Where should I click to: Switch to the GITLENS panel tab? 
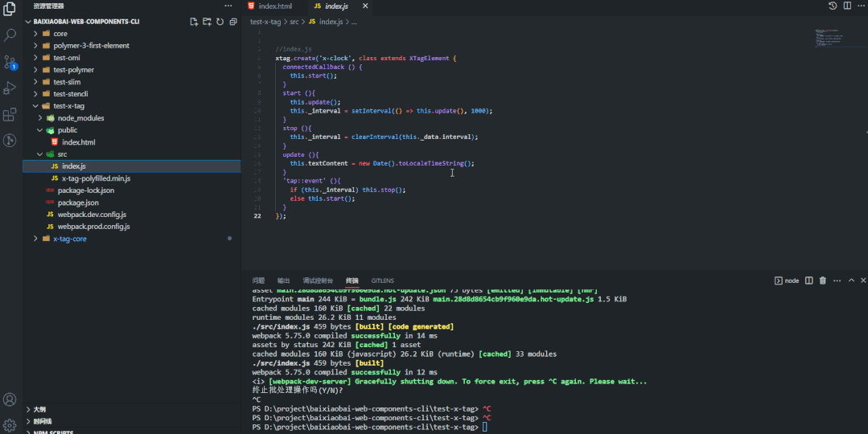(x=382, y=280)
